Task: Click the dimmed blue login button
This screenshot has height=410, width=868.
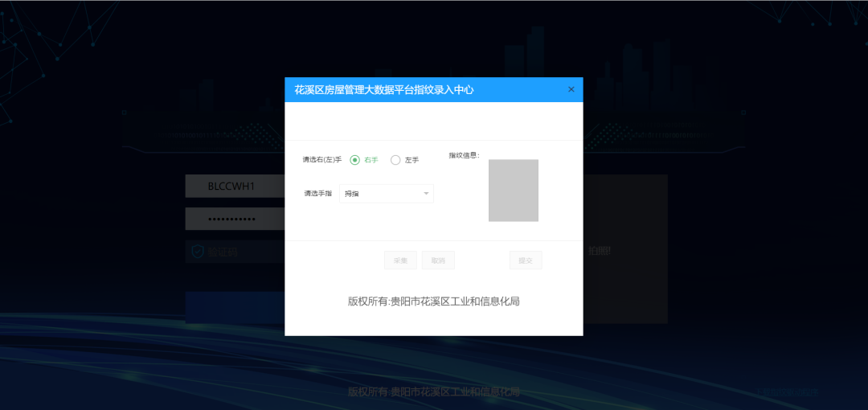Action: [x=235, y=307]
